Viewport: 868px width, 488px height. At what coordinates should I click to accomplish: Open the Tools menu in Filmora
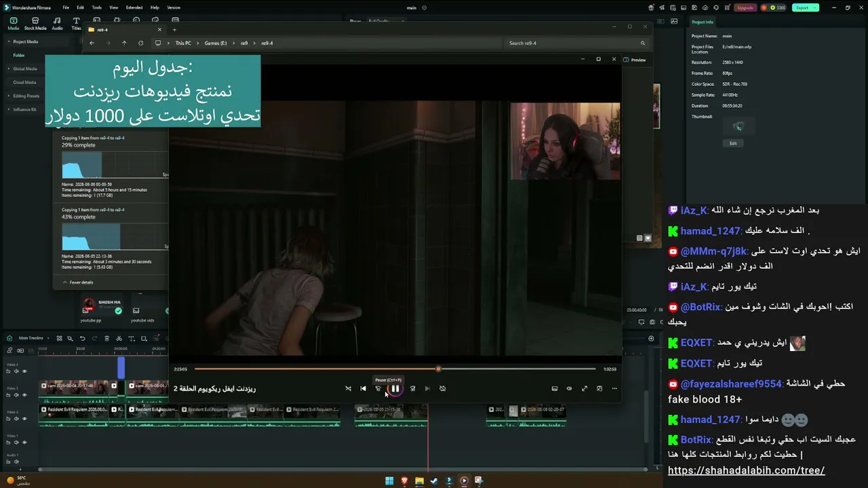click(97, 7)
